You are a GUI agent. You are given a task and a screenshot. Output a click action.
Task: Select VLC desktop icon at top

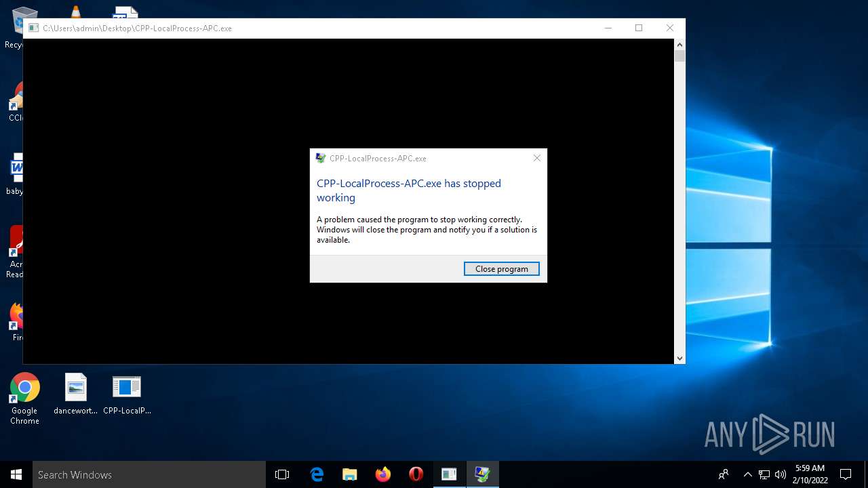point(76,12)
